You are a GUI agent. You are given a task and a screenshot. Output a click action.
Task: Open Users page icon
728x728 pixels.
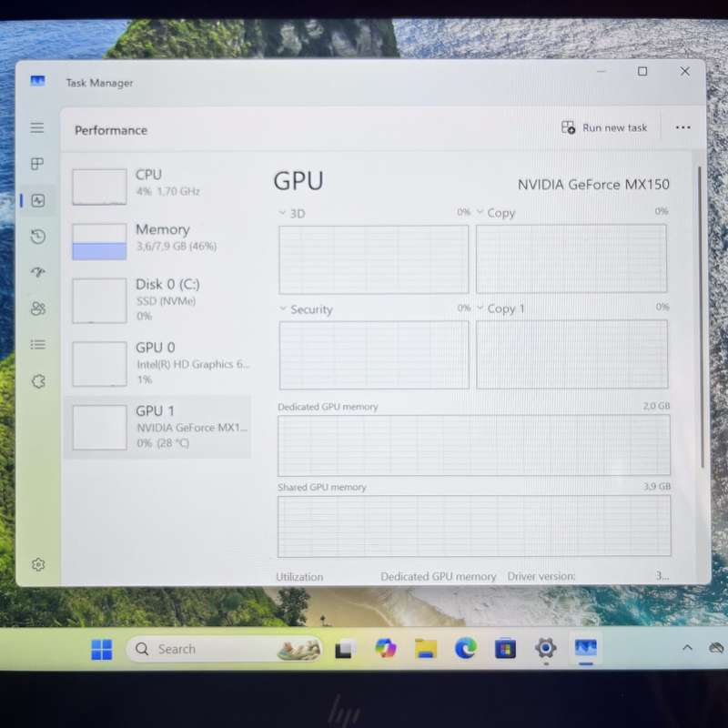point(38,308)
